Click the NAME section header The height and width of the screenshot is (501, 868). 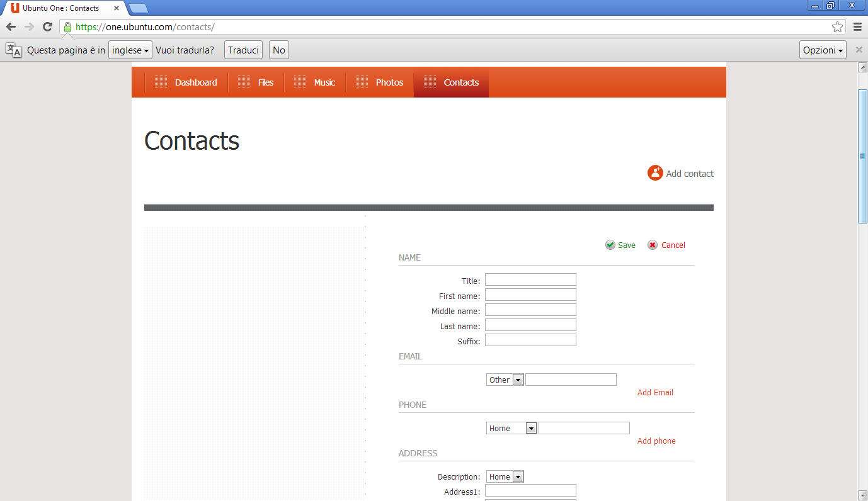[409, 257]
